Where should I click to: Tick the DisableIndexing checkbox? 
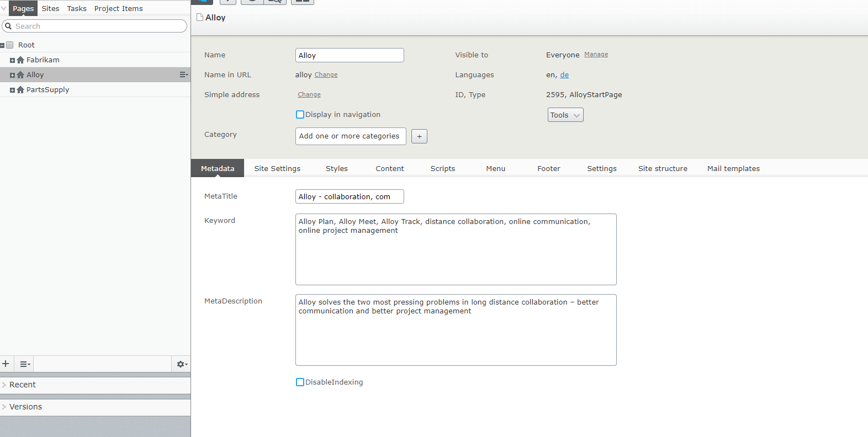click(x=300, y=382)
